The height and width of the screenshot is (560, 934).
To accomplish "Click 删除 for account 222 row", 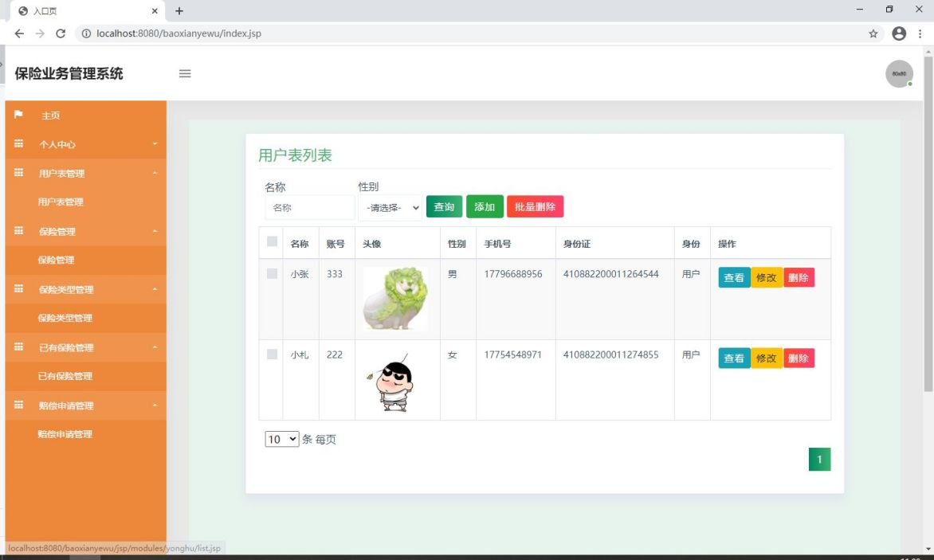I will point(799,358).
